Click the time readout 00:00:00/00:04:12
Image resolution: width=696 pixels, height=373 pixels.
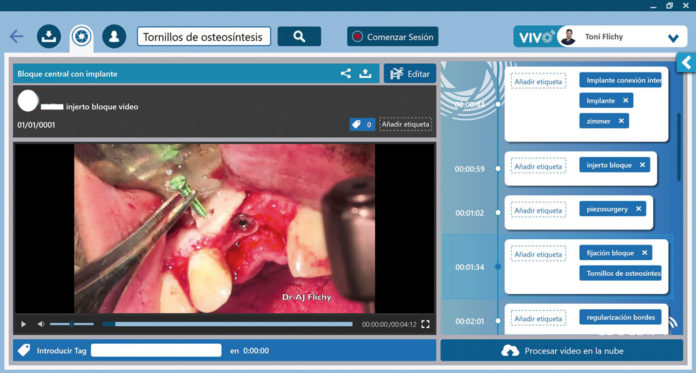[x=389, y=325]
